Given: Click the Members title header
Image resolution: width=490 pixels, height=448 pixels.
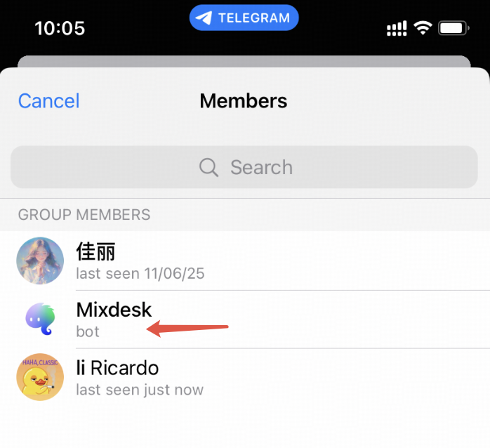Looking at the screenshot, I should [x=244, y=100].
